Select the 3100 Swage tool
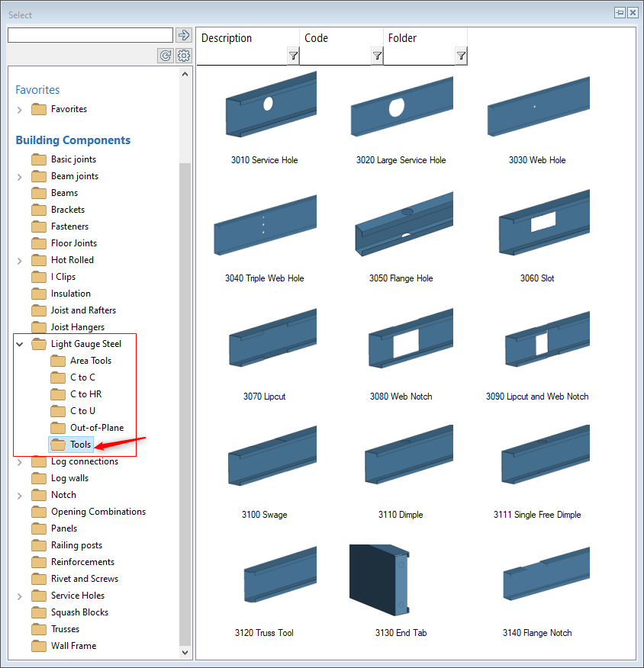This screenshot has width=644, height=668. click(265, 461)
